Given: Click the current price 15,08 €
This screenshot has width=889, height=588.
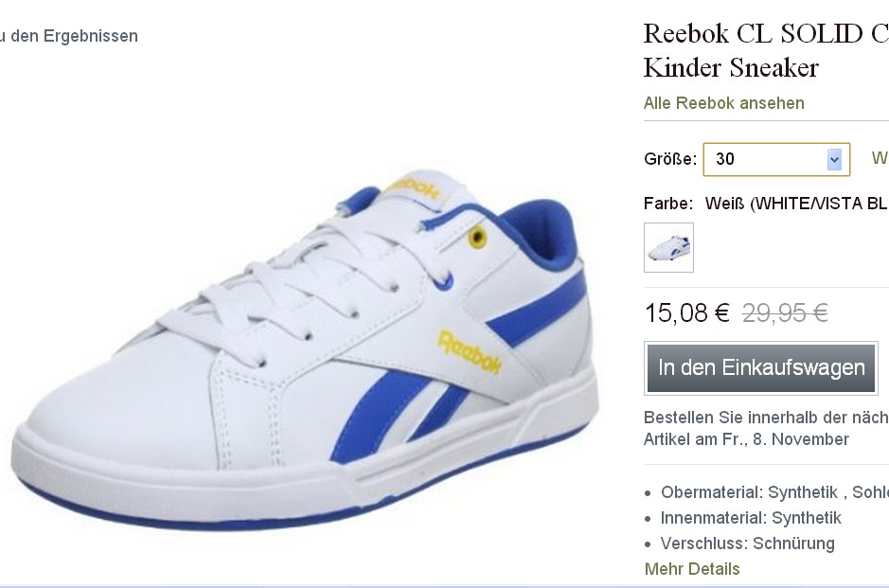Looking at the screenshot, I should point(687,313).
